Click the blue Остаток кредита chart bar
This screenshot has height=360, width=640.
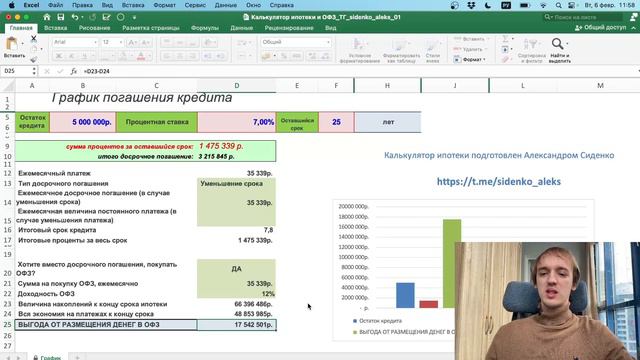405,295
